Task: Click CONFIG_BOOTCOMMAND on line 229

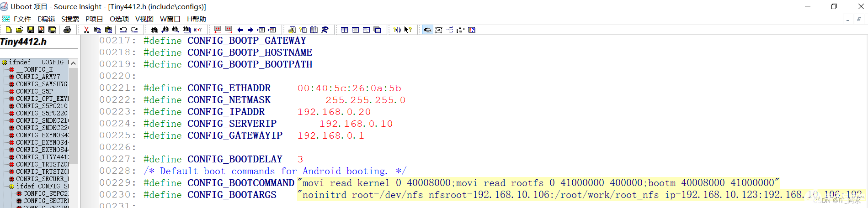Action: (x=241, y=183)
